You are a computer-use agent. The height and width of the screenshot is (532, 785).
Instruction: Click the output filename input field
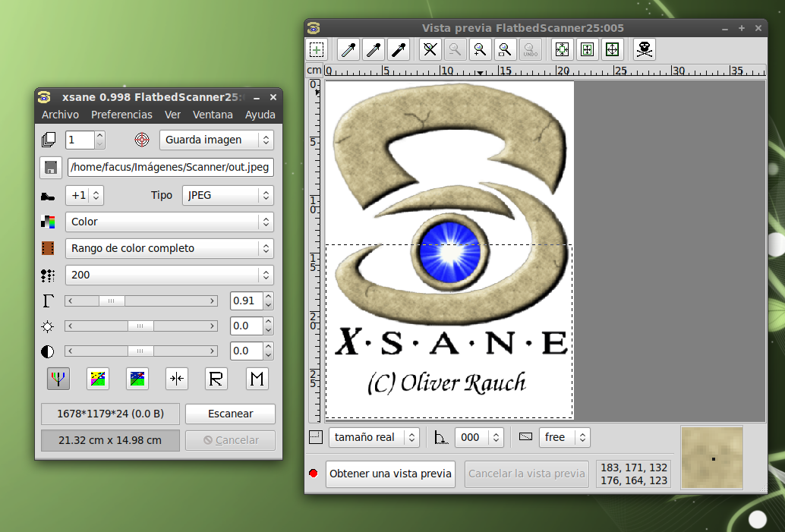(x=170, y=167)
